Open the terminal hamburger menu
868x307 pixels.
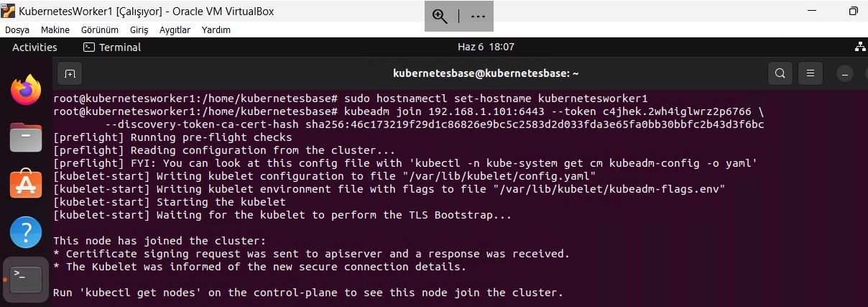[x=811, y=73]
